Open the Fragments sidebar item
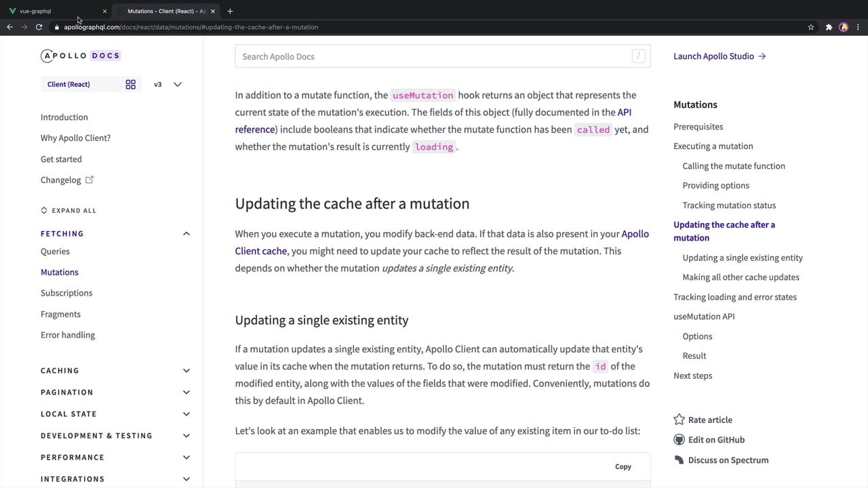This screenshot has height=488, width=868. click(60, 314)
